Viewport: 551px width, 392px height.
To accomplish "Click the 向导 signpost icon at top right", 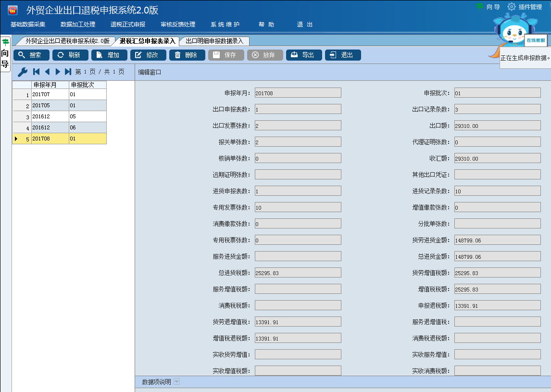I will pos(480,7).
